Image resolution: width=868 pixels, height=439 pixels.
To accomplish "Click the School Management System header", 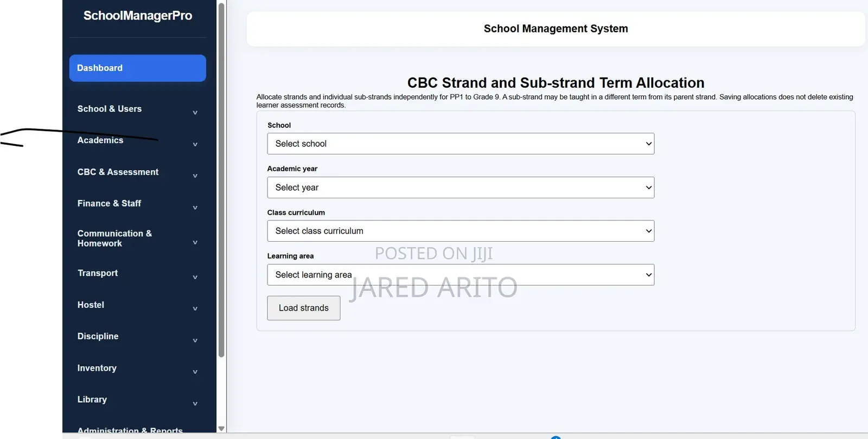I will [x=556, y=29].
